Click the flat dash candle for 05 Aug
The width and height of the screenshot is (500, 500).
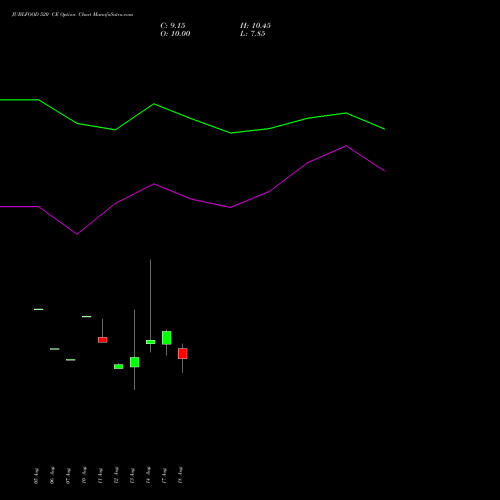click(x=39, y=309)
